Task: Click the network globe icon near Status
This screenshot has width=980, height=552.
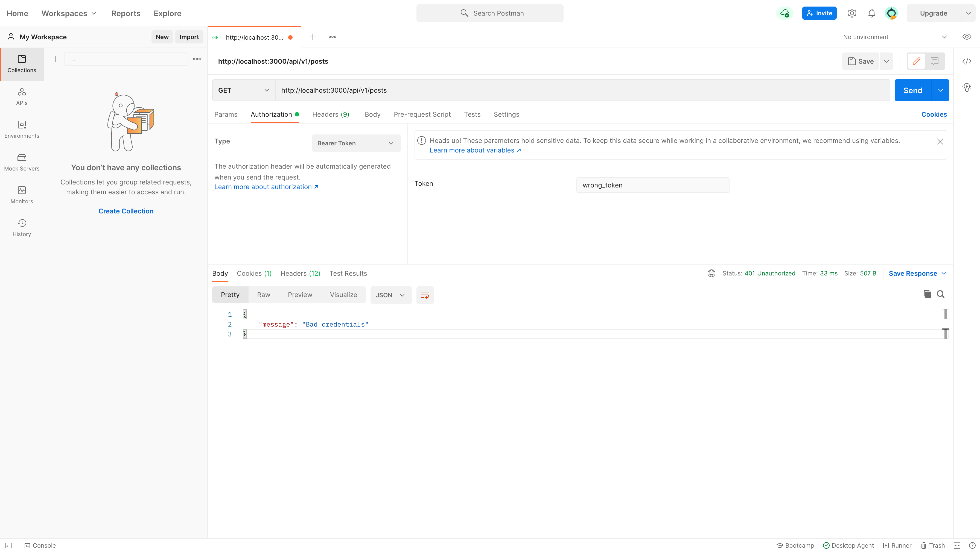Action: (x=711, y=273)
